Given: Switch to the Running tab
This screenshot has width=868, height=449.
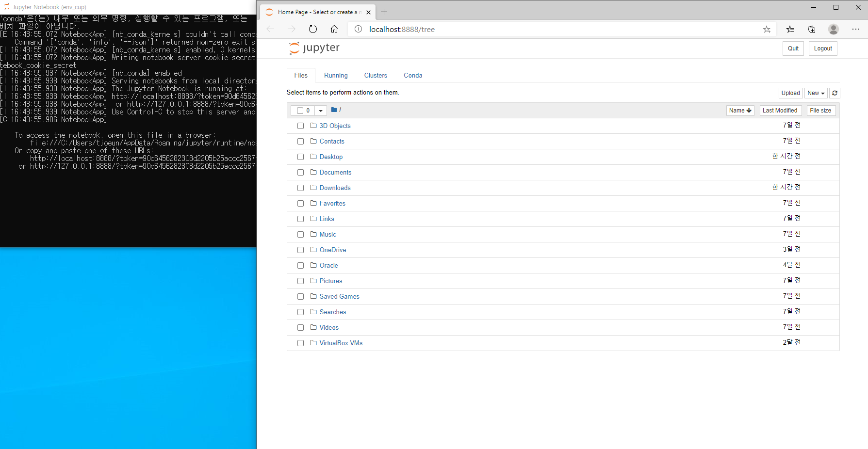Looking at the screenshot, I should [x=336, y=75].
